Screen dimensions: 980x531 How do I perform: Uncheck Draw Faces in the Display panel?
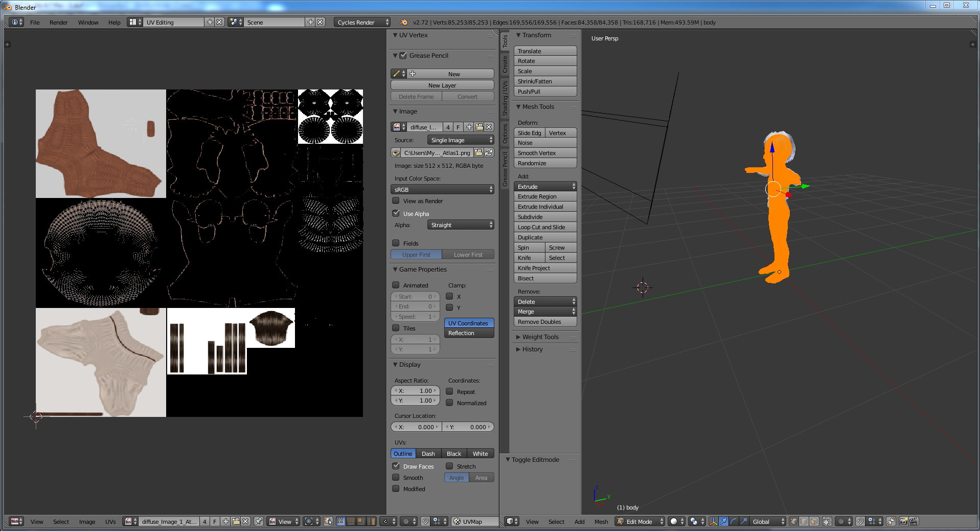click(x=397, y=466)
